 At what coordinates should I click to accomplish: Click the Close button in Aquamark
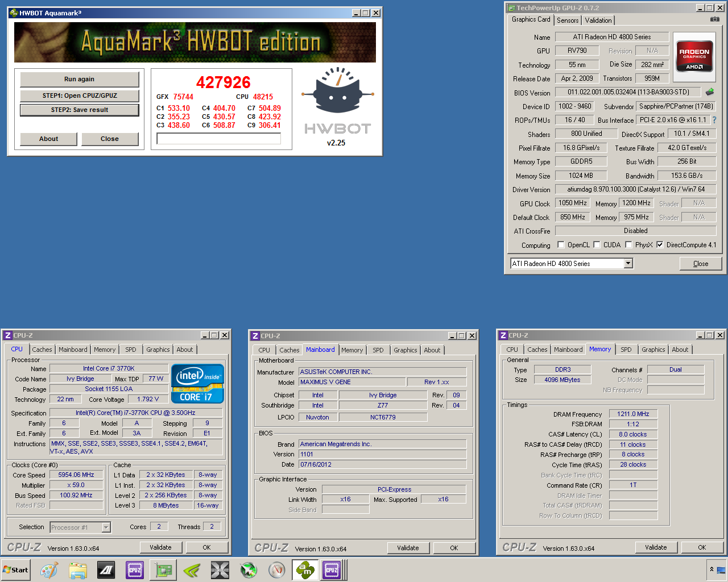[x=110, y=139]
